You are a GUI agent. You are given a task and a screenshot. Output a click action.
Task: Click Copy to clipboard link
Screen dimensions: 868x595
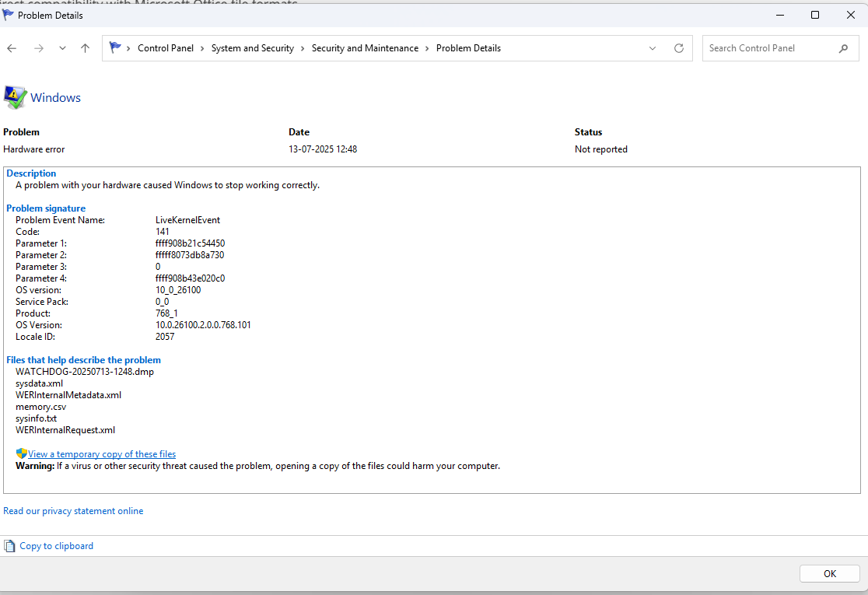[57, 546]
